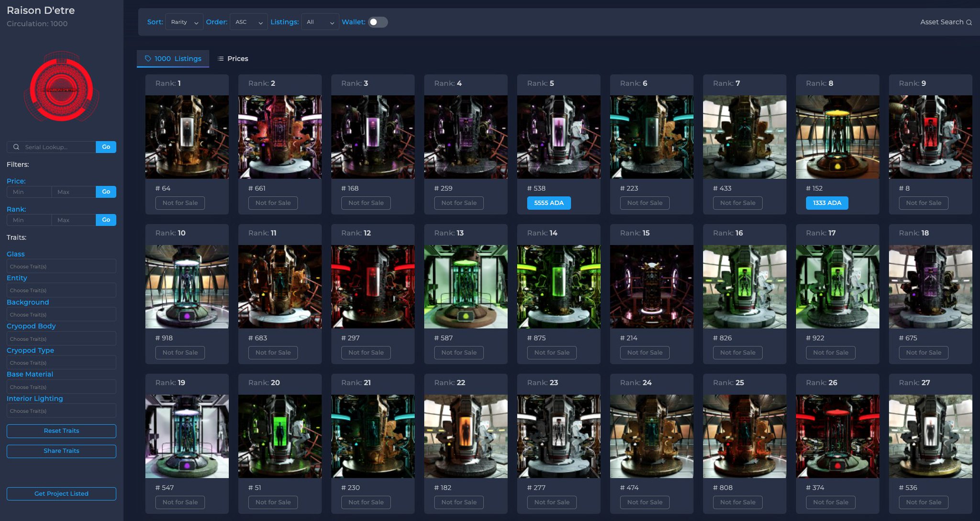Click the Serial Lookup magnifier icon
The height and width of the screenshot is (521, 980).
(x=16, y=147)
